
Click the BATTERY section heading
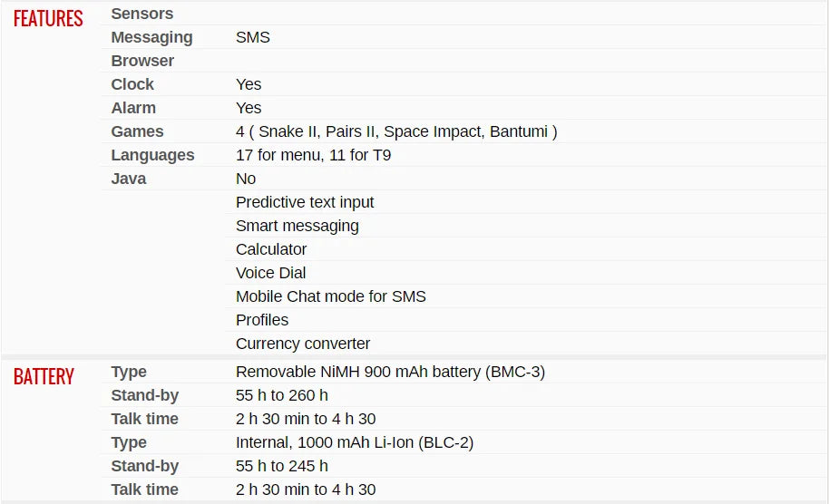pos(44,377)
